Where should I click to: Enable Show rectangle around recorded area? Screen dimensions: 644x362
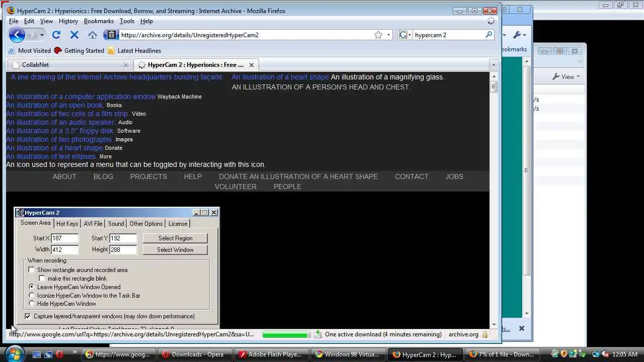click(x=32, y=270)
